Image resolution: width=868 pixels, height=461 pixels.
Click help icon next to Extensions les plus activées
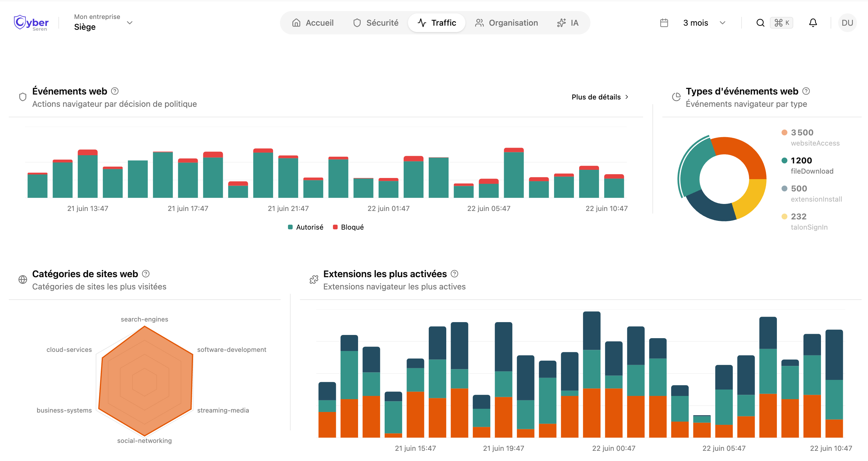pyautogui.click(x=454, y=274)
